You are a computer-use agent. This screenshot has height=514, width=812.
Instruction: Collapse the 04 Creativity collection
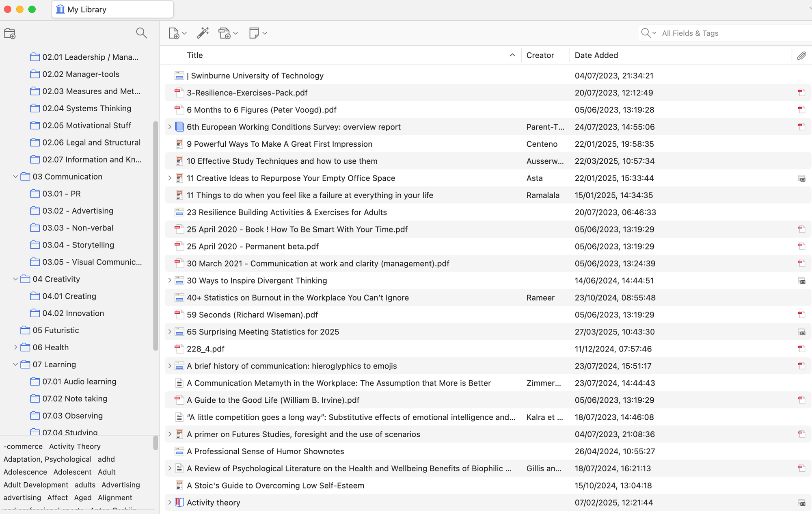click(15, 279)
